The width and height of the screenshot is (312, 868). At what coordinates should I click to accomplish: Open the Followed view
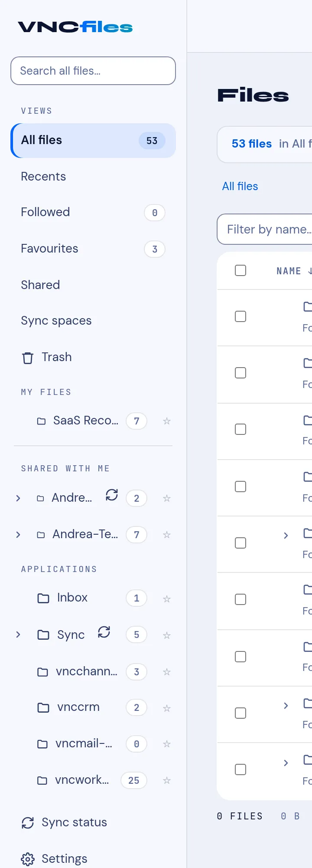[x=93, y=212]
